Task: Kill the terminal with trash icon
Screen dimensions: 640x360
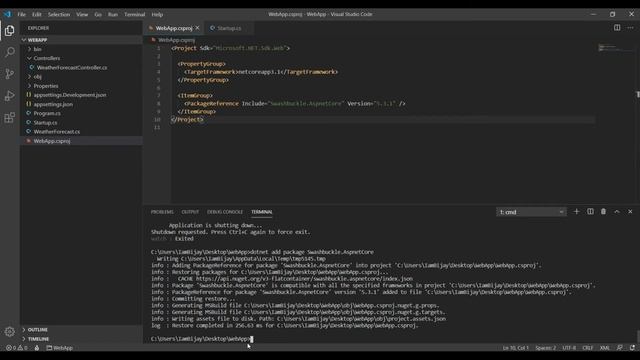Action: tap(603, 211)
